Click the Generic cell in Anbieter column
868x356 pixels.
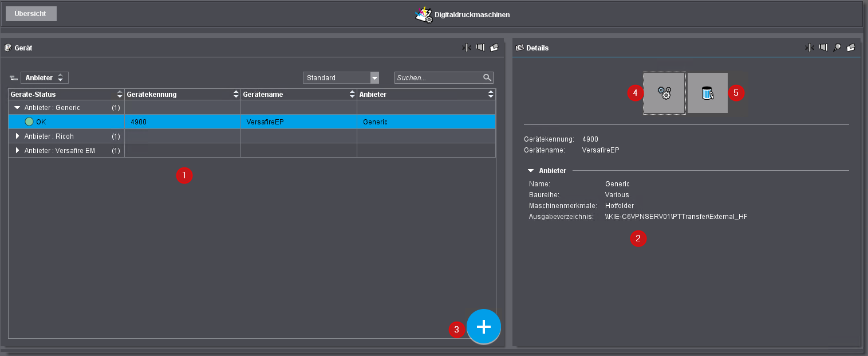click(426, 122)
